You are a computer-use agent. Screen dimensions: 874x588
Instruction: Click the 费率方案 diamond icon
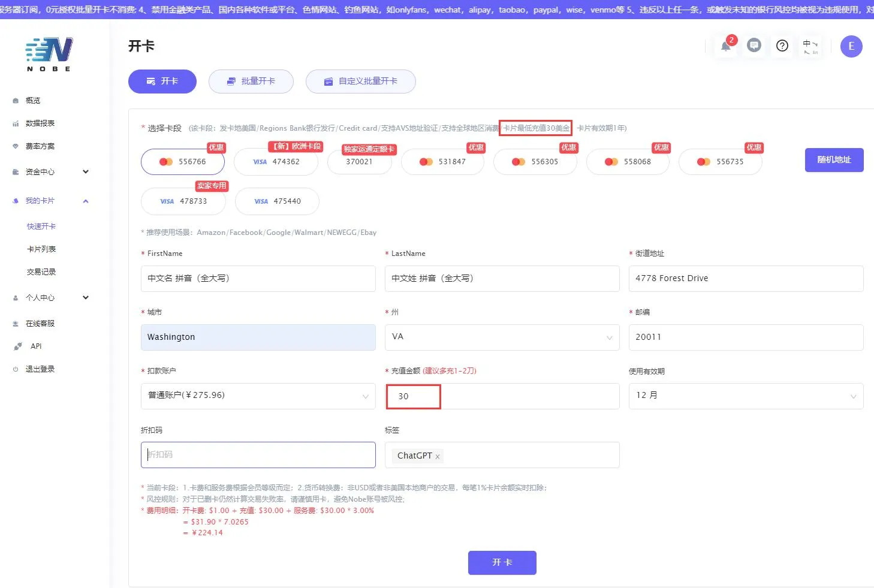(x=16, y=146)
